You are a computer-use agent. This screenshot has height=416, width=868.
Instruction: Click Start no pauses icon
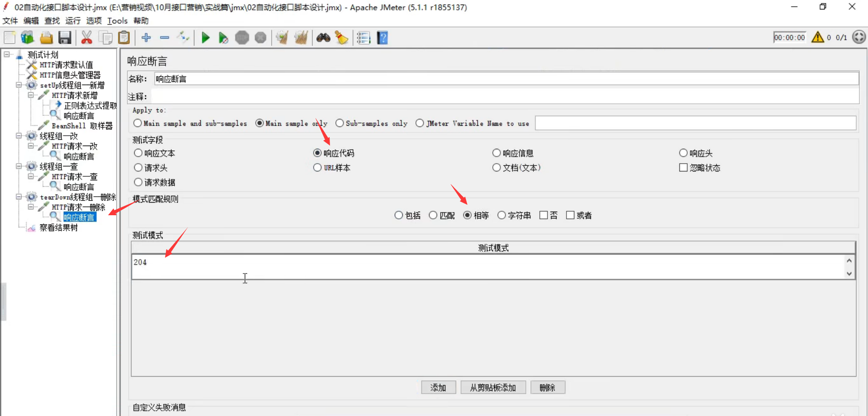click(223, 38)
